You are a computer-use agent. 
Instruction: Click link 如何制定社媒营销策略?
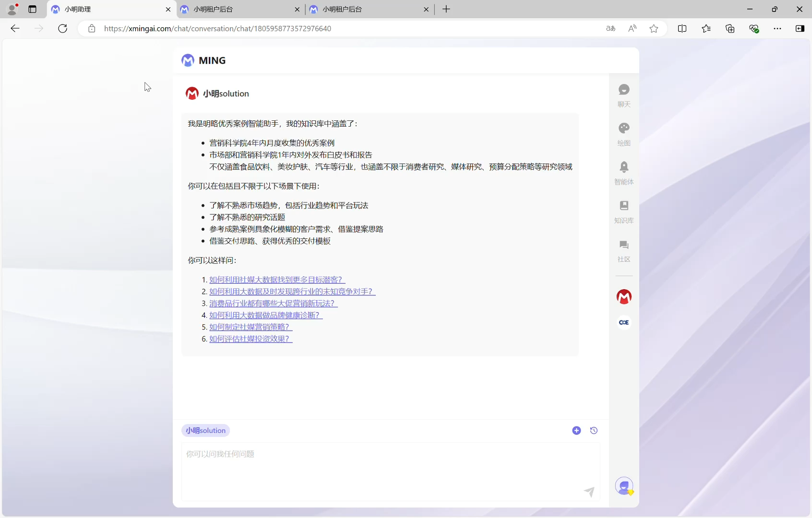[251, 327]
